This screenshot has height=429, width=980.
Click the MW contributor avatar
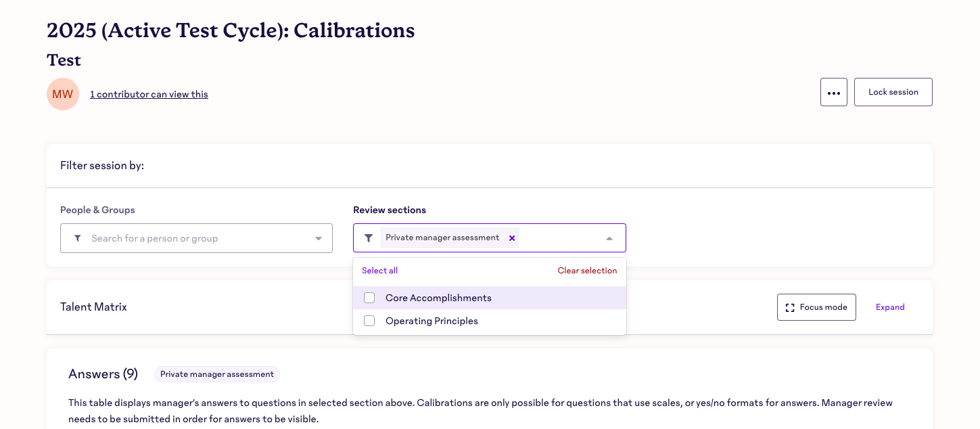(63, 94)
